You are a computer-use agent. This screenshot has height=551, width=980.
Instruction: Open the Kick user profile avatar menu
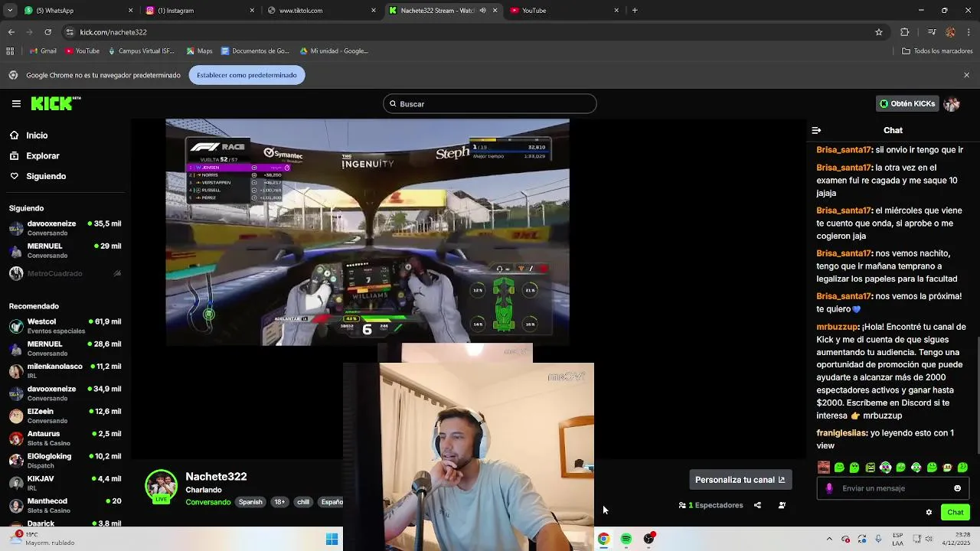(x=952, y=103)
